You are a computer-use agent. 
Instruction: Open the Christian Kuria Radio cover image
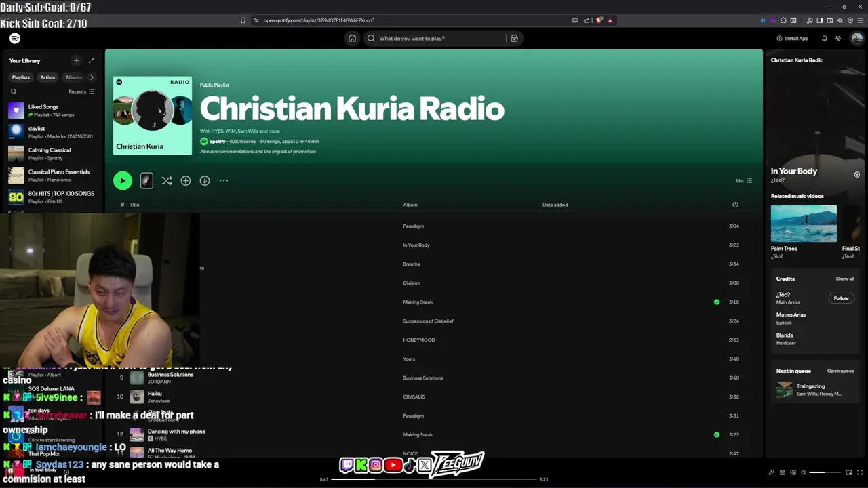tap(153, 115)
